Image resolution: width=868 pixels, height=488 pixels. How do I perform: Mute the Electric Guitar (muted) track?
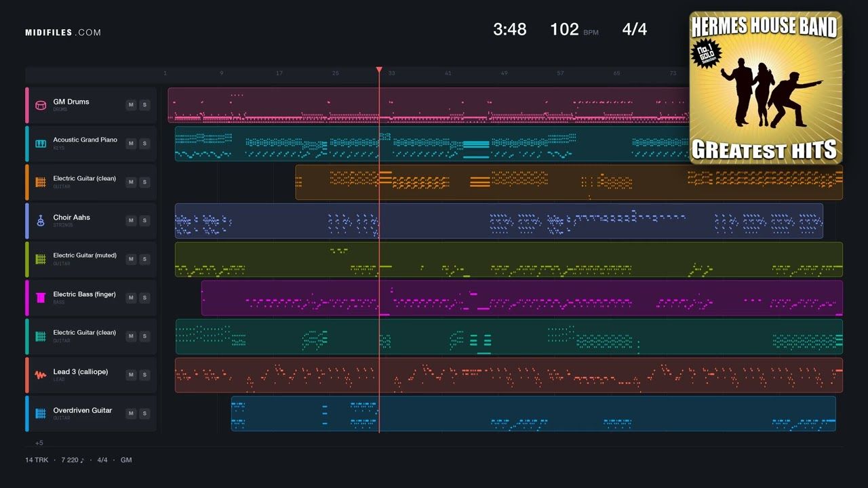pyautogui.click(x=131, y=259)
